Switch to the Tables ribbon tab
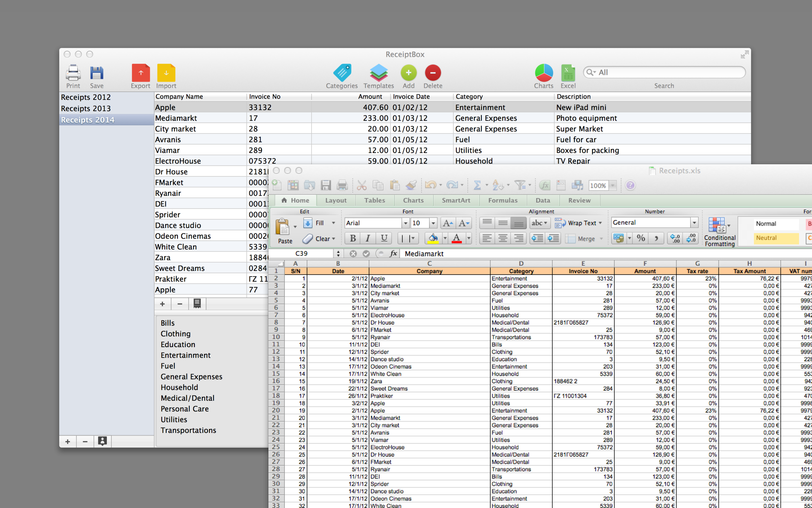The width and height of the screenshot is (812, 508). tap(374, 201)
